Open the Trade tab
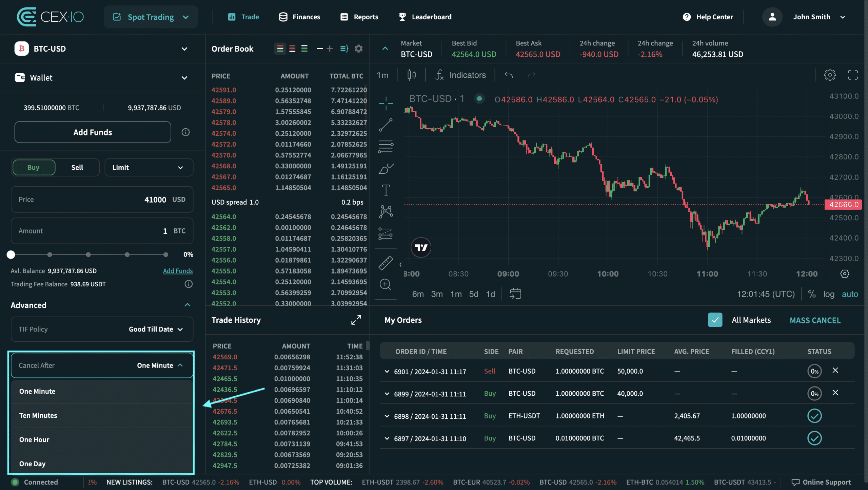The height and width of the screenshot is (490, 868). (x=243, y=17)
